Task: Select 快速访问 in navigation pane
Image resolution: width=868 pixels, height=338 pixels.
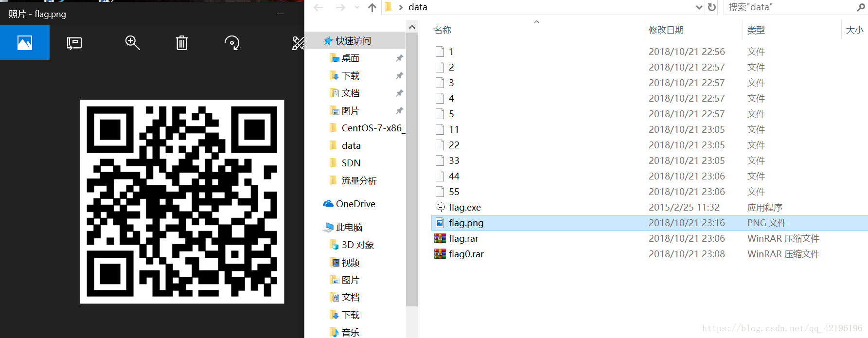Action: 354,41
